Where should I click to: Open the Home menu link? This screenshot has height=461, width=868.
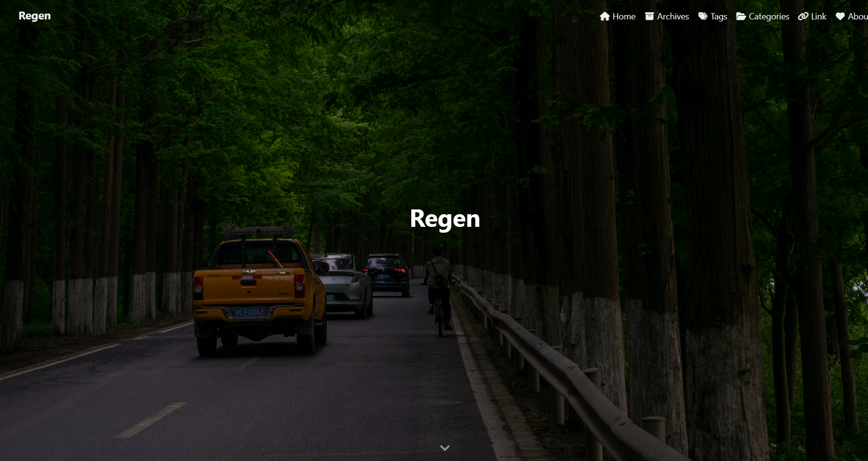click(618, 17)
